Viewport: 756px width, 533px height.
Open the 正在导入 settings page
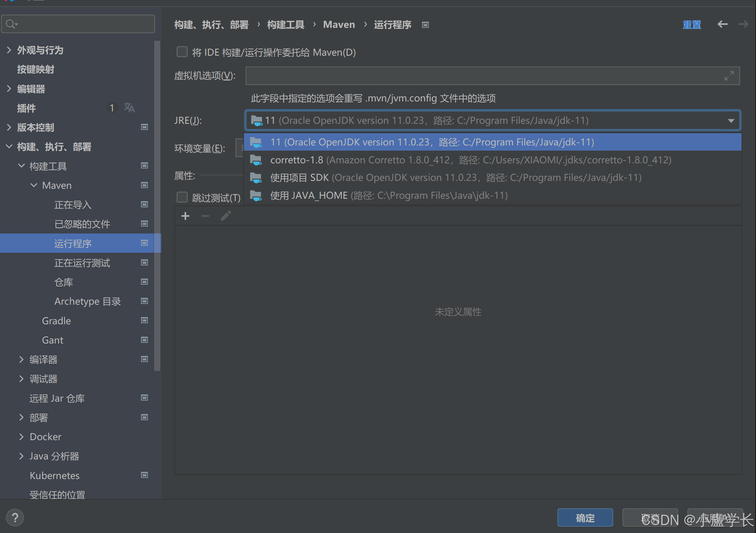point(73,205)
